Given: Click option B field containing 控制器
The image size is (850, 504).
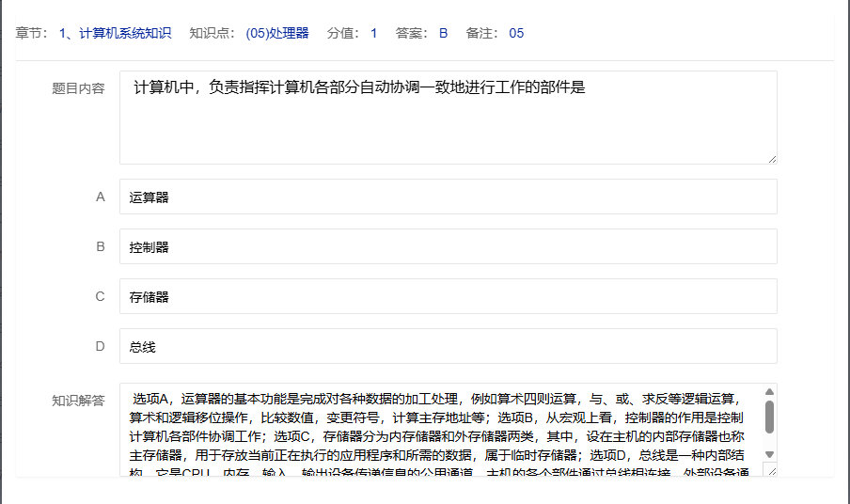Looking at the screenshot, I should click(448, 247).
